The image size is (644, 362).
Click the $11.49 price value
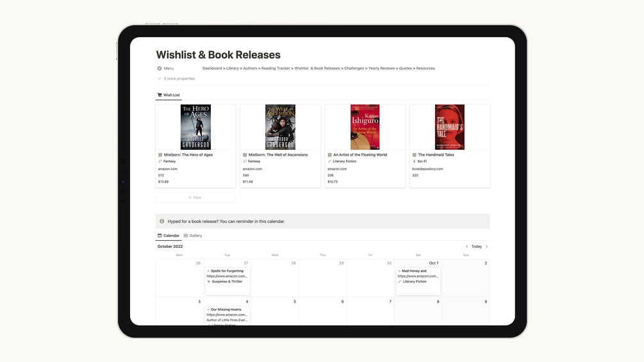tap(247, 182)
